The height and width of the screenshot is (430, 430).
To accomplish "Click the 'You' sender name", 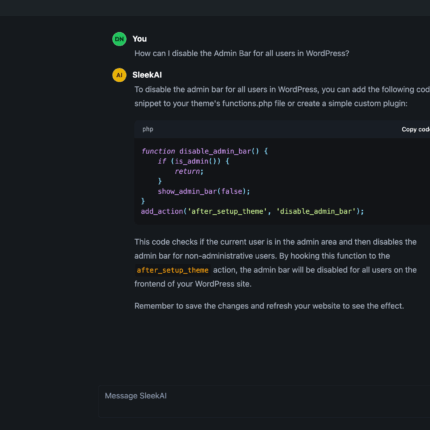I will (139, 39).
